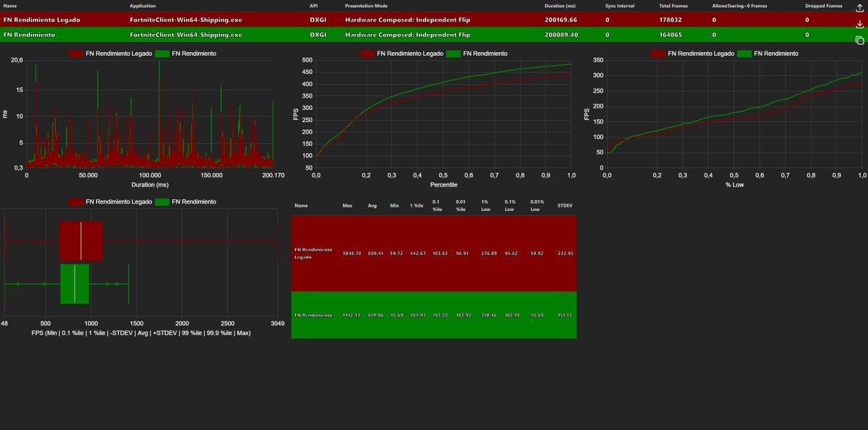Click FN Rendimiento Legado name in statistics table
Viewport: 868px width, 430px height.
[x=313, y=253]
